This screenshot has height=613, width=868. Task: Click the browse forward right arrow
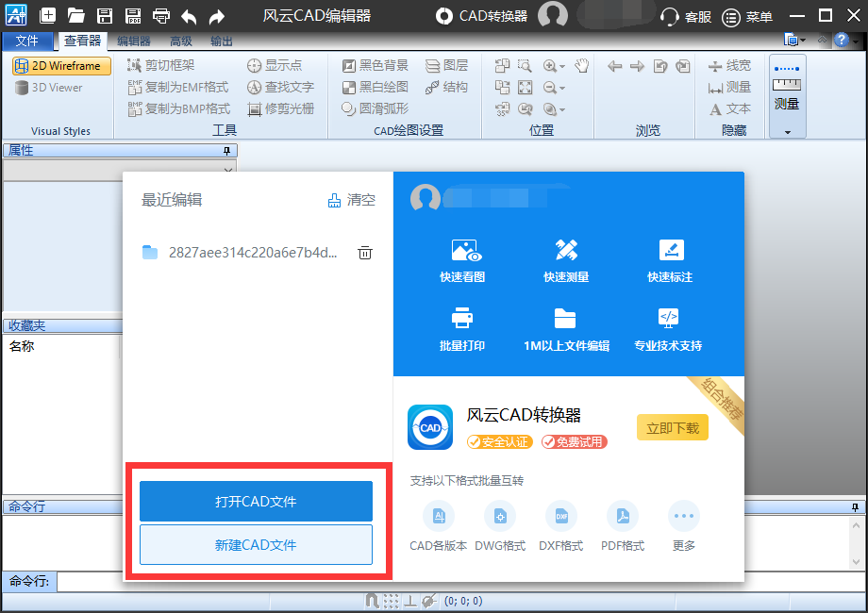click(637, 66)
